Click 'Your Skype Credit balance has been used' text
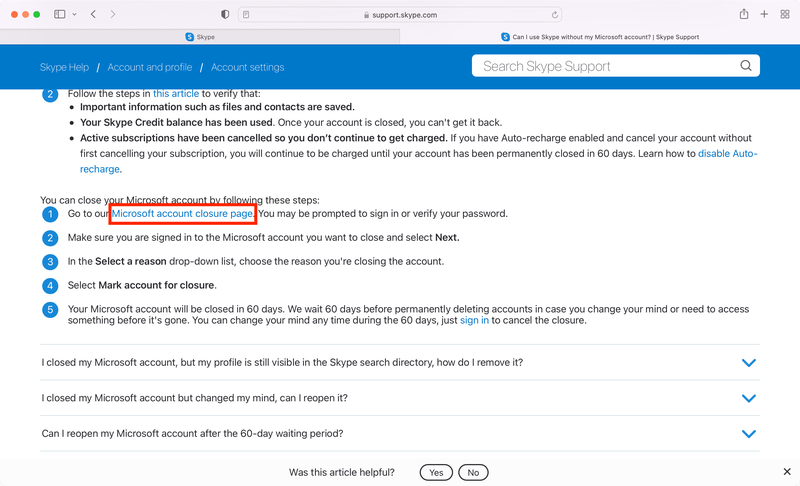800x486 pixels. tap(177, 122)
